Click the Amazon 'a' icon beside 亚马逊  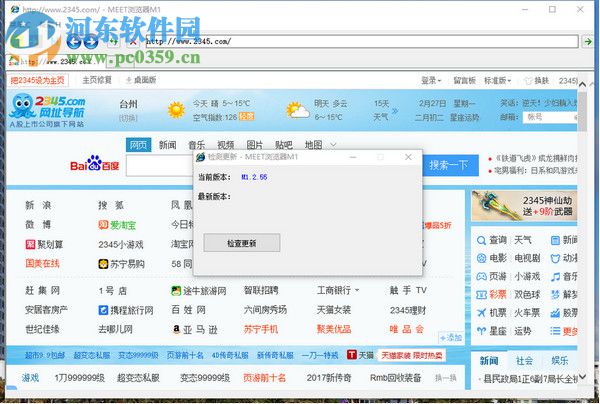coord(176,329)
